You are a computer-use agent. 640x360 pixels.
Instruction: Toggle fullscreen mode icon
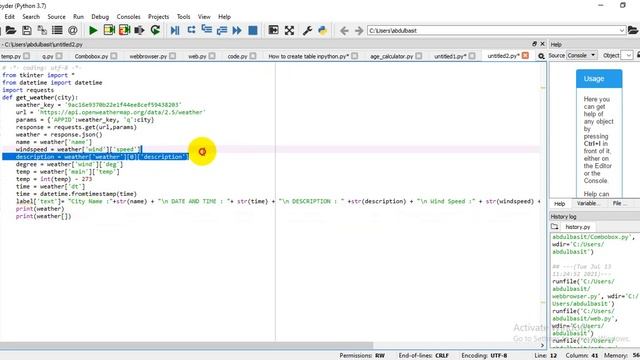point(289,31)
